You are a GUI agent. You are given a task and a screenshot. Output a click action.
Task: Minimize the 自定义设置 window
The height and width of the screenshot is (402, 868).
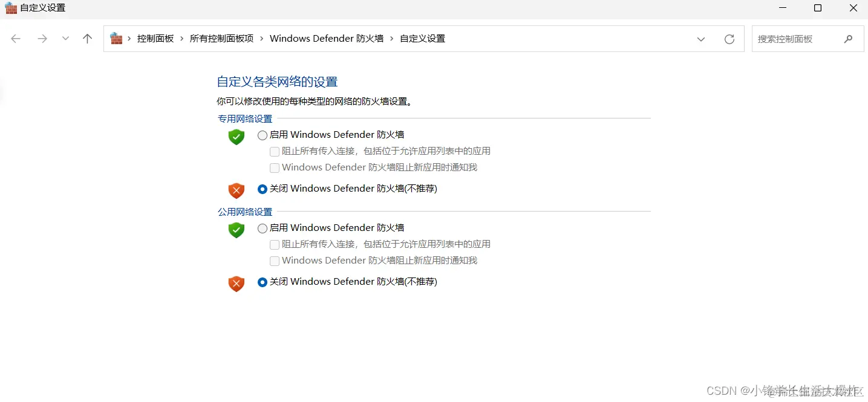click(783, 8)
